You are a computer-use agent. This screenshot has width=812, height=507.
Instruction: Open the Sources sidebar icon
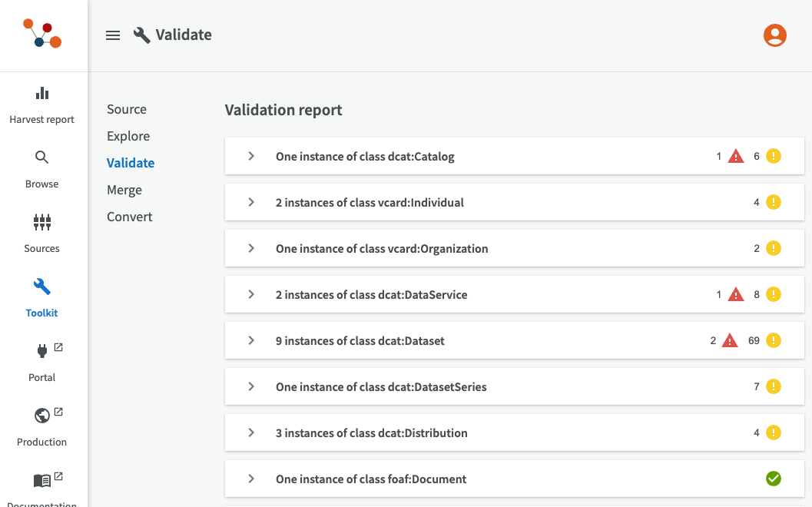click(x=42, y=223)
